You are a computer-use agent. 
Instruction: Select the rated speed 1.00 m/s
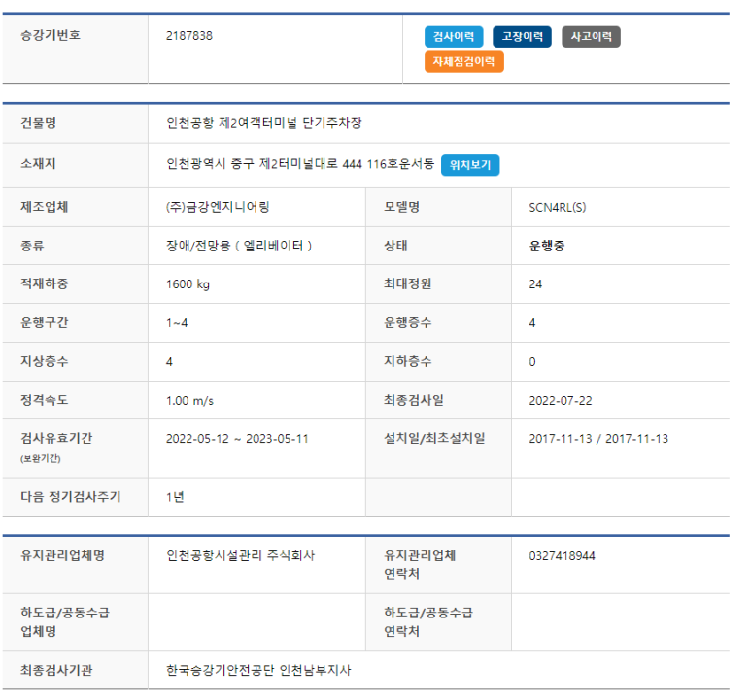(x=189, y=401)
